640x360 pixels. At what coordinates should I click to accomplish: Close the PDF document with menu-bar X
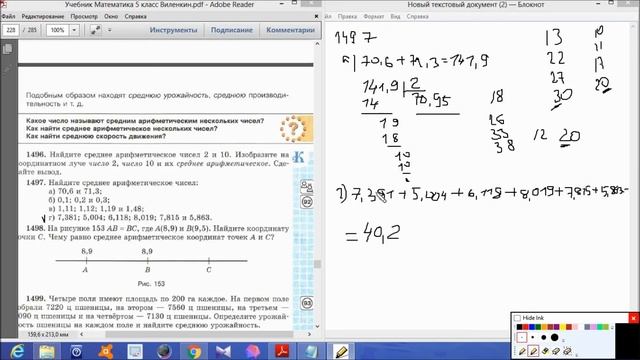click(x=316, y=17)
